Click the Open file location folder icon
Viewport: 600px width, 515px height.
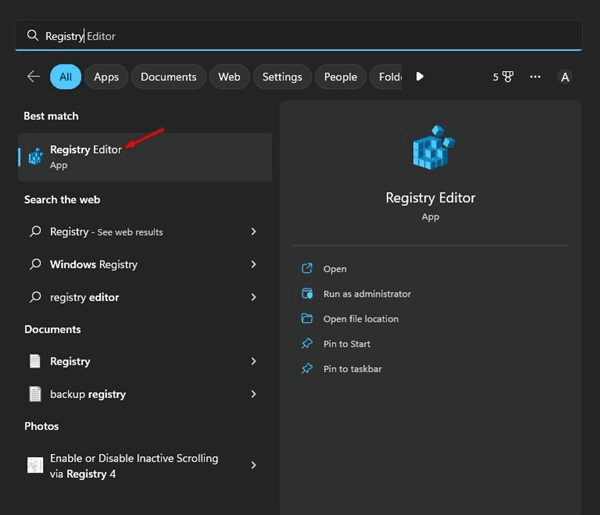pyautogui.click(x=307, y=318)
